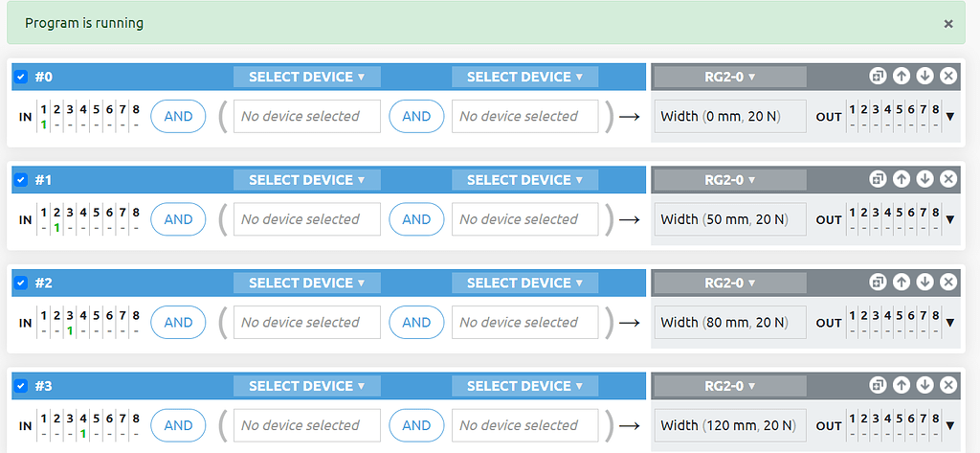The image size is (980, 453).
Task: Move rule #1 up
Action: [x=901, y=179]
